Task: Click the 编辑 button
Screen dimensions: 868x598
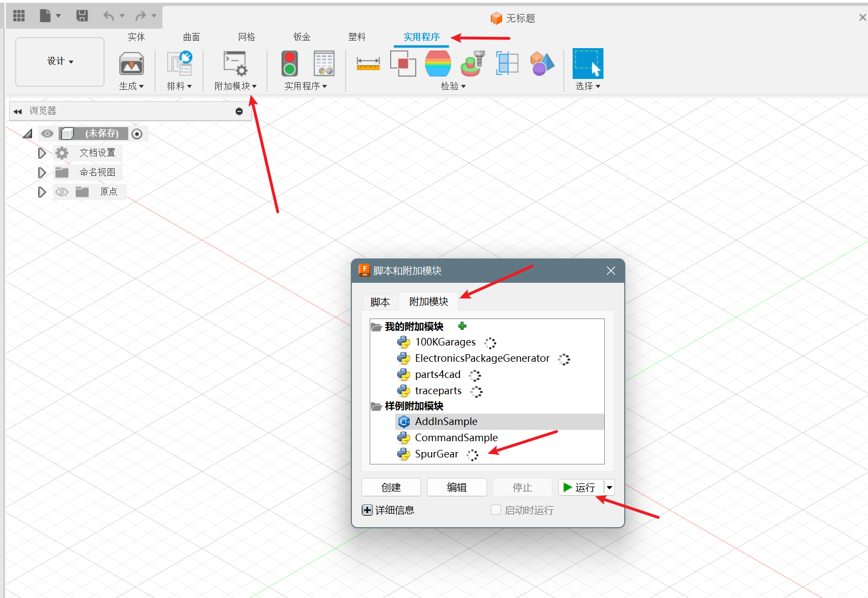Action: point(457,487)
